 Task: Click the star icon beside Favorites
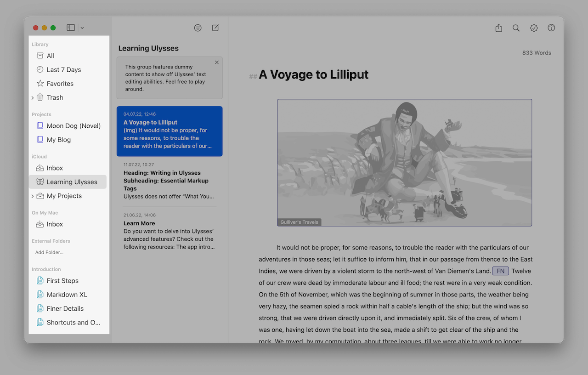click(40, 84)
